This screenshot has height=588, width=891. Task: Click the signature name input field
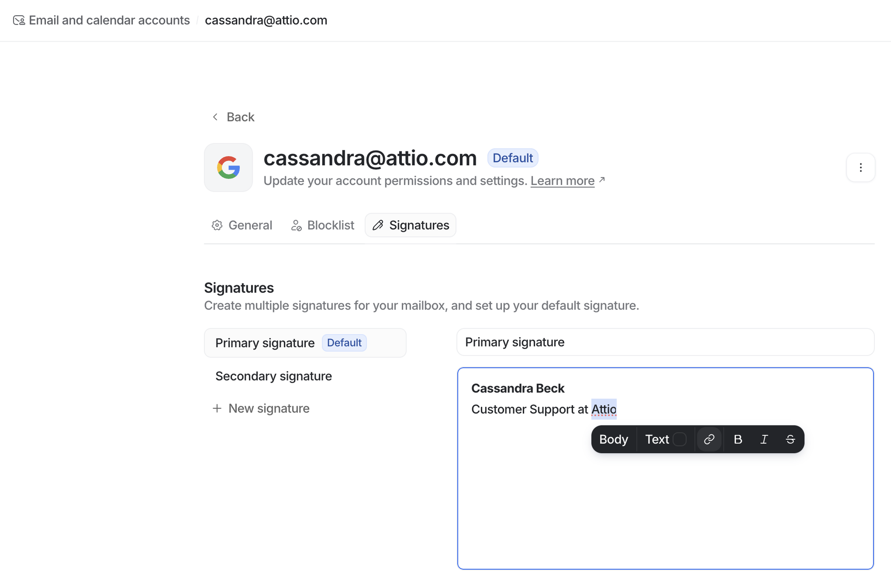(x=665, y=342)
